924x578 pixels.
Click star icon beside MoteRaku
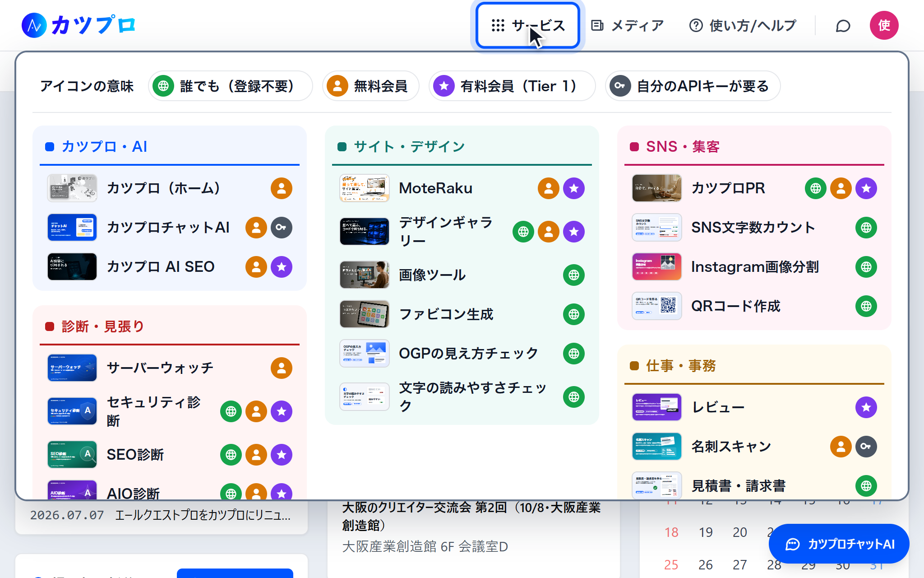(574, 188)
